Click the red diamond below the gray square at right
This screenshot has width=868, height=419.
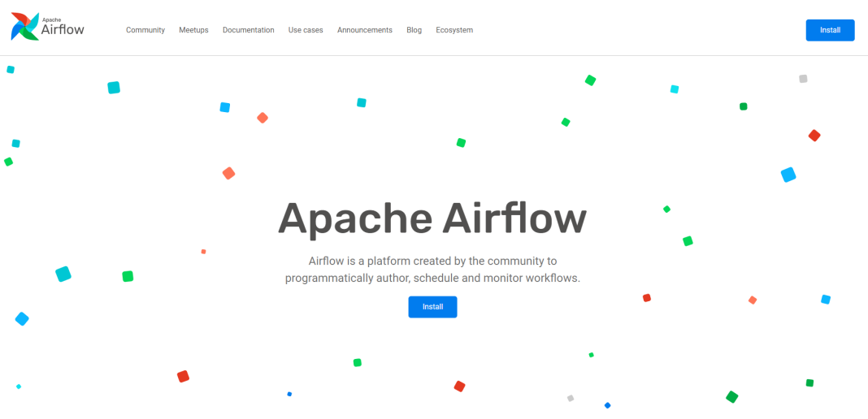pyautogui.click(x=814, y=136)
